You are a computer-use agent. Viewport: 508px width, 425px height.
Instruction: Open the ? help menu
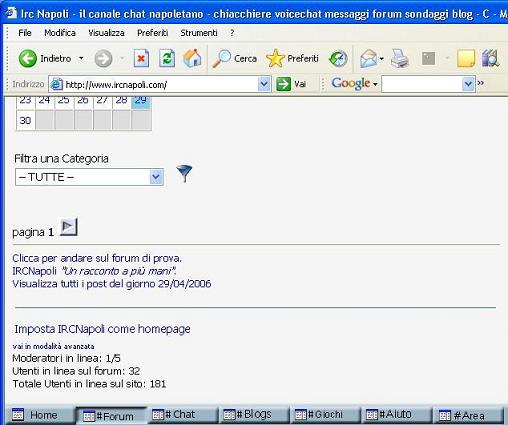pyautogui.click(x=232, y=33)
